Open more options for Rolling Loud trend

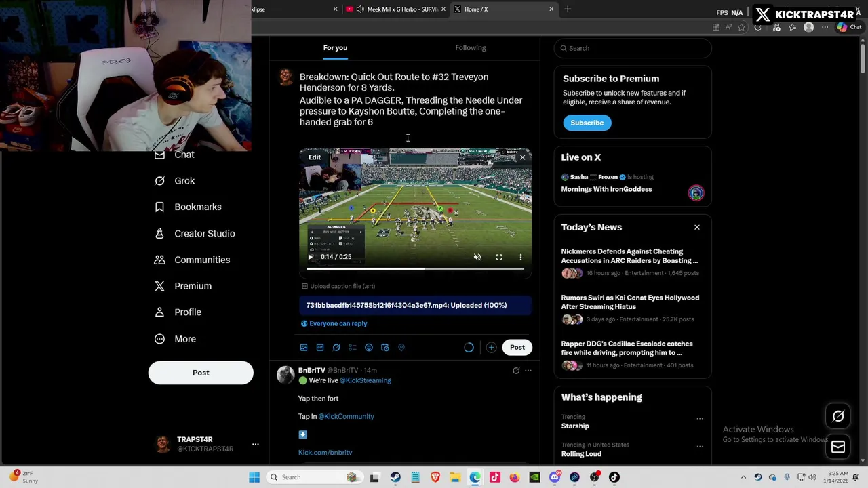coord(700,447)
